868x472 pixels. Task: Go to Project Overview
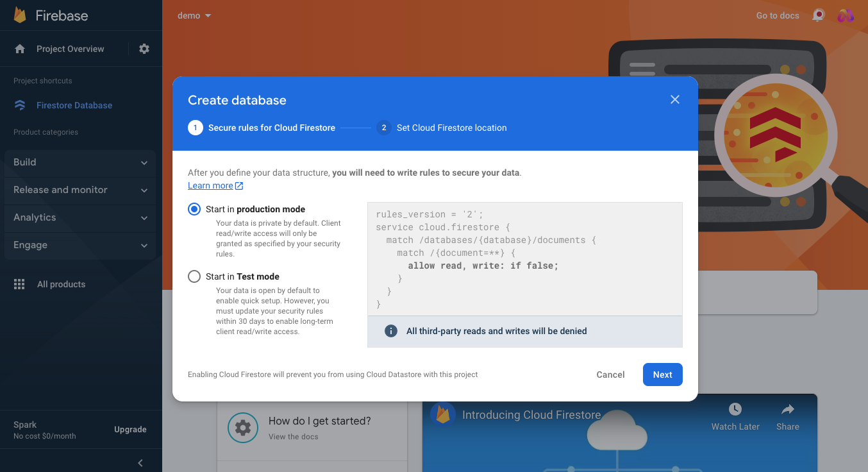click(70, 49)
